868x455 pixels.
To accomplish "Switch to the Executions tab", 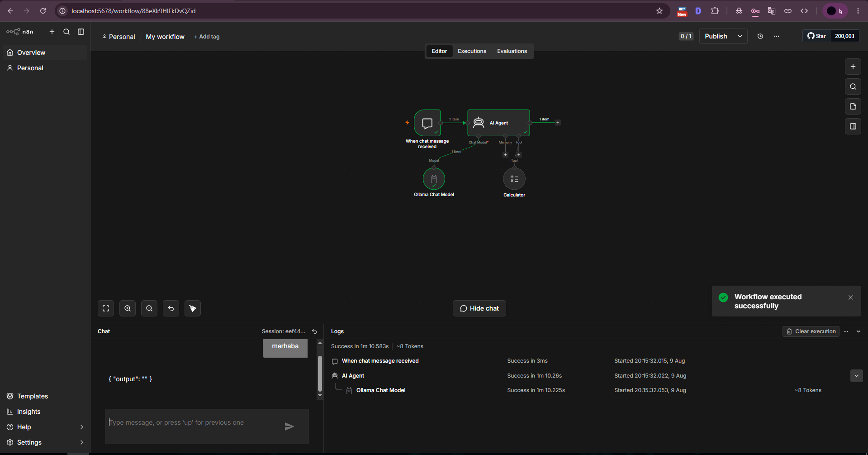I will (472, 51).
